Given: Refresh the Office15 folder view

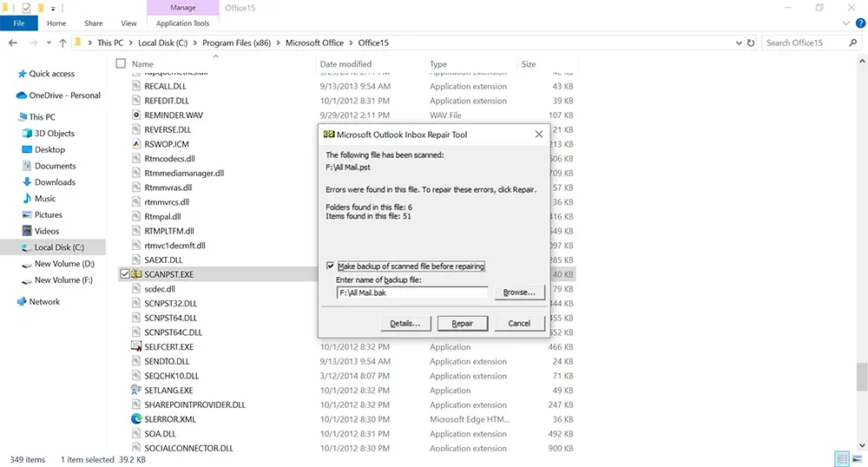Looking at the screenshot, I should (x=751, y=43).
